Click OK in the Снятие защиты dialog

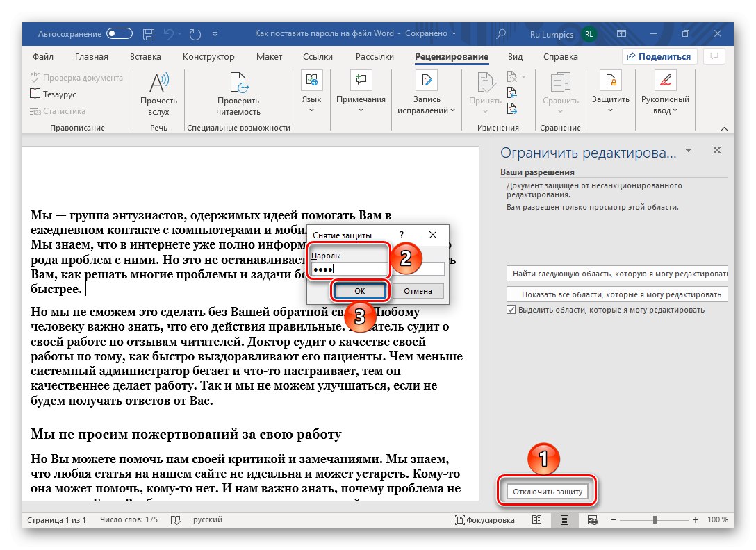[x=360, y=290]
